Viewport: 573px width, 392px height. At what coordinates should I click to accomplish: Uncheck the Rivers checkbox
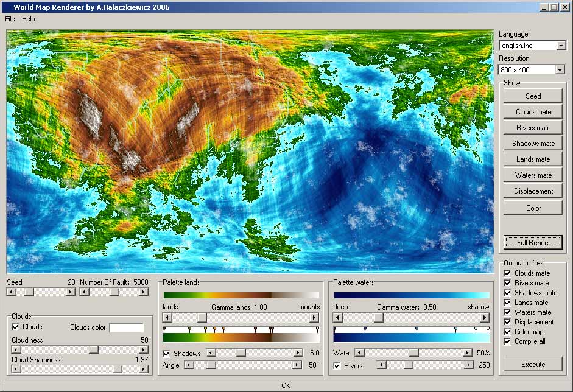pos(337,366)
